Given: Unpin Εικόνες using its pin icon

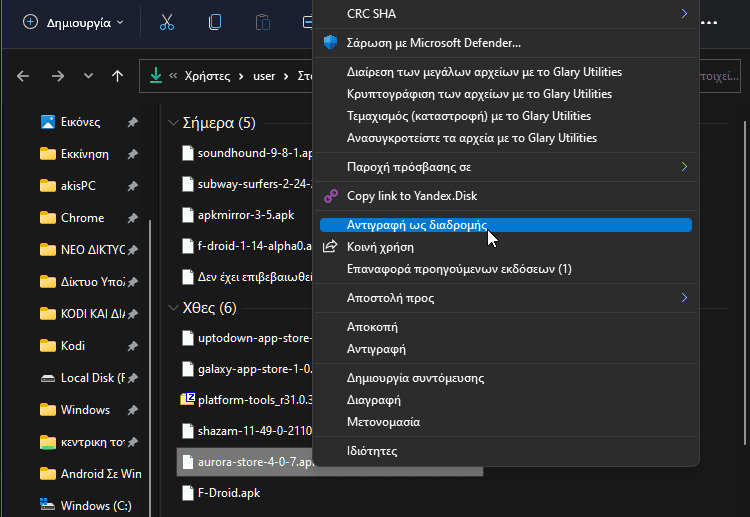Looking at the screenshot, I should [133, 122].
